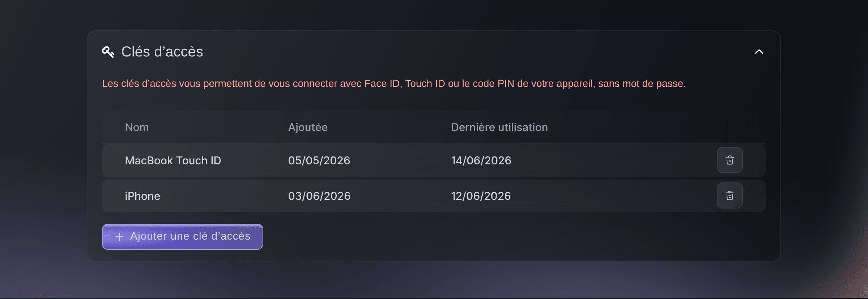
Task: Click the Ajouter une clé d'accès button
Action: [x=182, y=236]
